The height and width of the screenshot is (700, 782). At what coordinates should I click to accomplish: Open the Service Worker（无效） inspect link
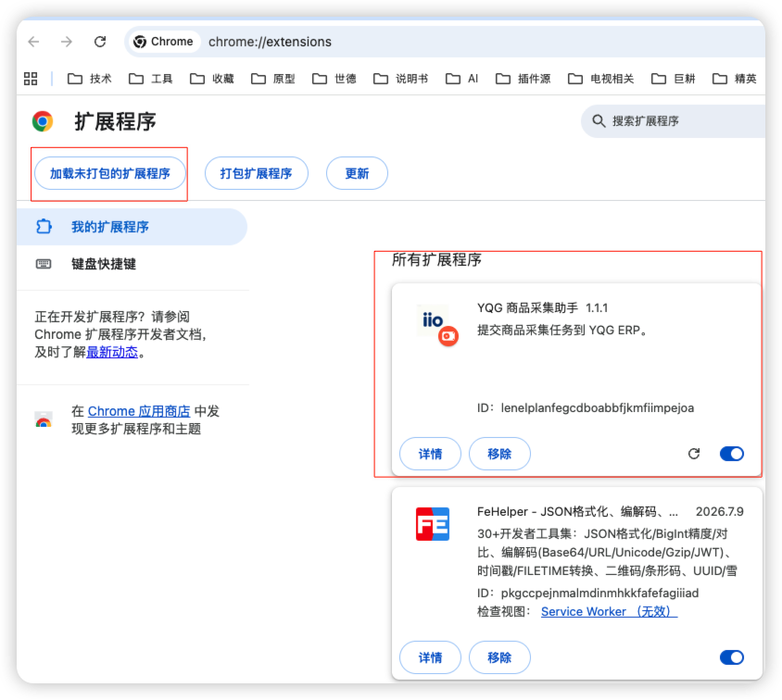[x=609, y=611]
